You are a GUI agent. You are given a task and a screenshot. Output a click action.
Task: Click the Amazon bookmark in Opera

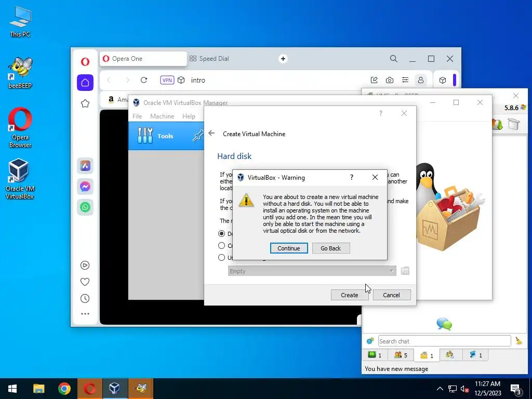(118, 99)
